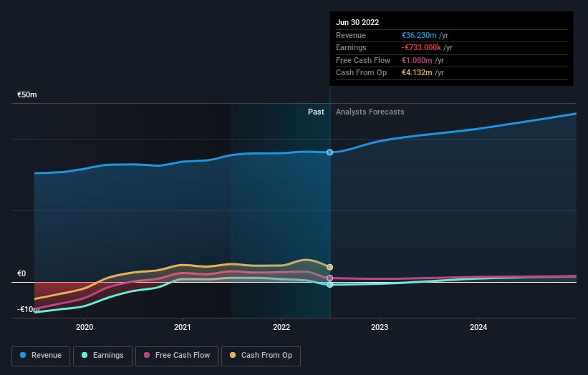Click the -€733.000k earnings value
Screen dimensions: 588x375
[421, 47]
